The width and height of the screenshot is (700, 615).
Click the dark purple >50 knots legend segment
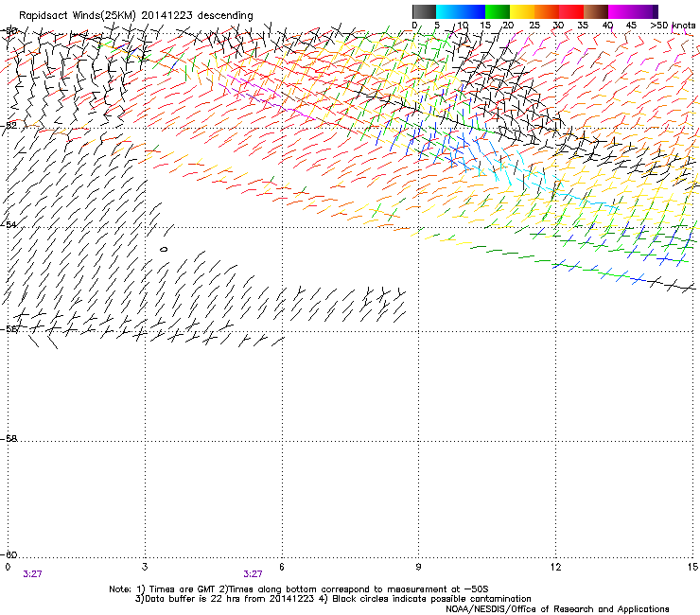pos(656,11)
